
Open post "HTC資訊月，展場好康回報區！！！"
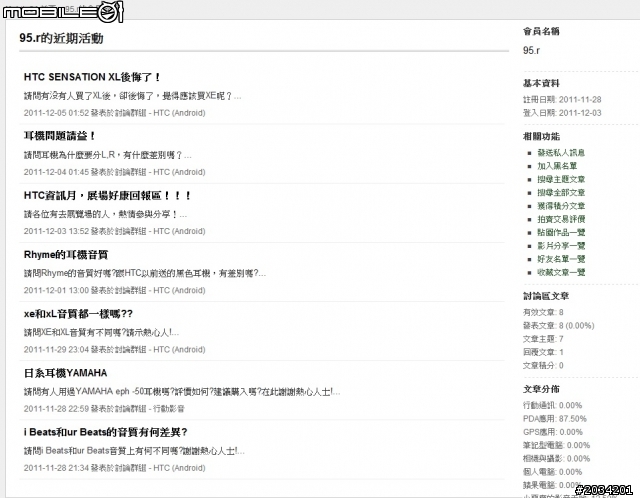[107, 196]
